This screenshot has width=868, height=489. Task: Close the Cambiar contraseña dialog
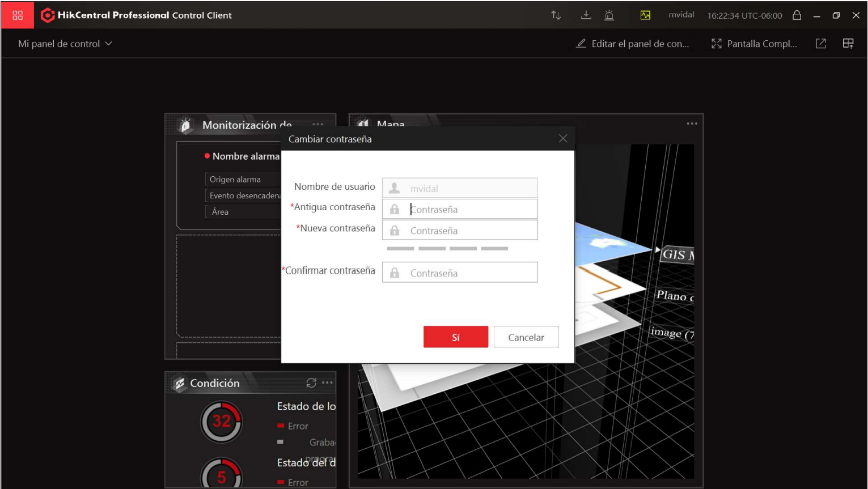563,139
